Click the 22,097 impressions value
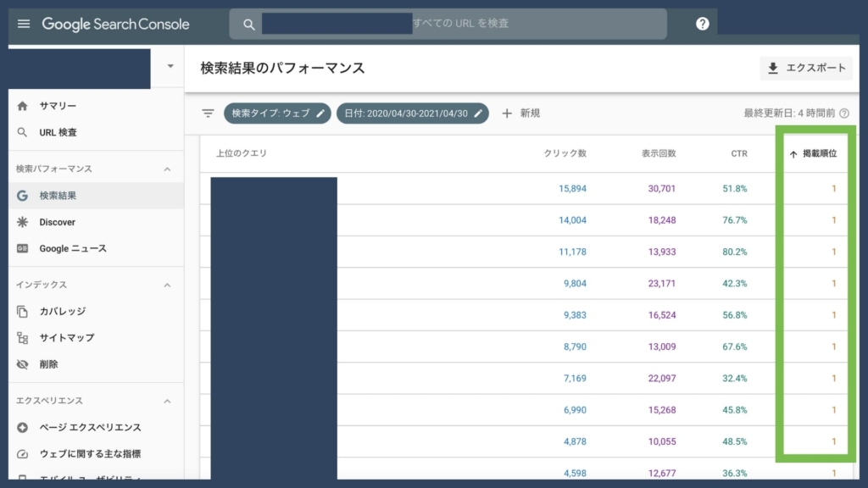 pyautogui.click(x=662, y=379)
